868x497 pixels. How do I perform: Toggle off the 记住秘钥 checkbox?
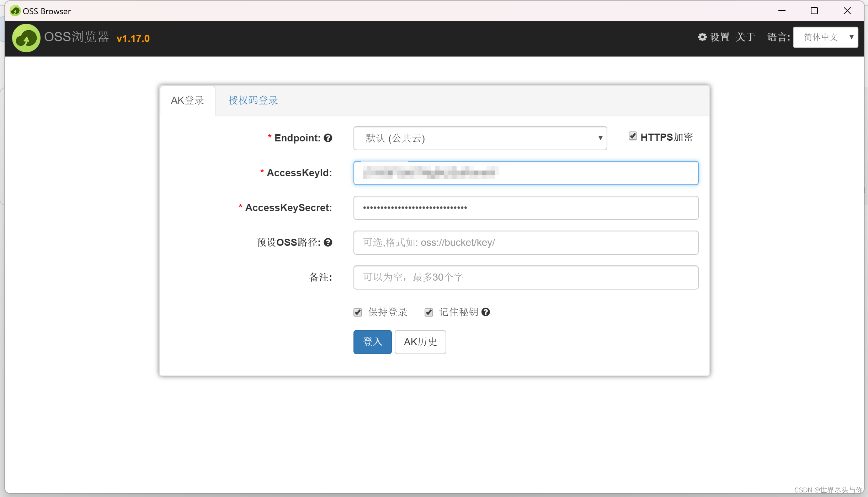point(429,312)
